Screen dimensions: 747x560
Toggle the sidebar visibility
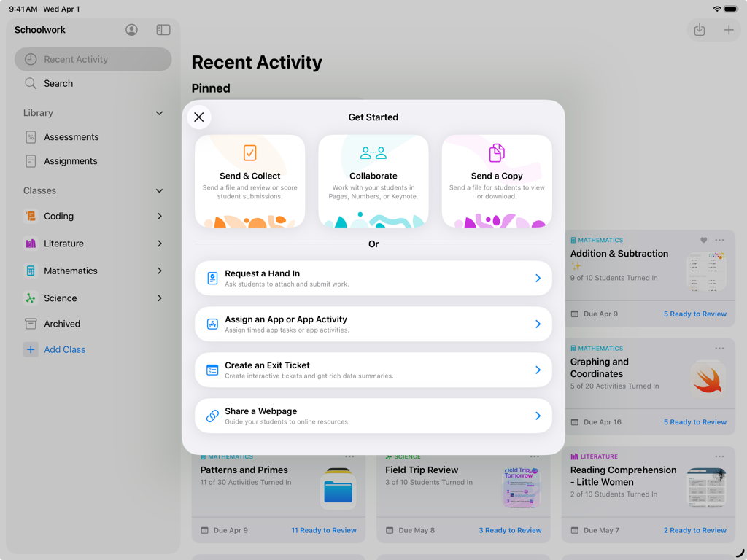pos(163,30)
